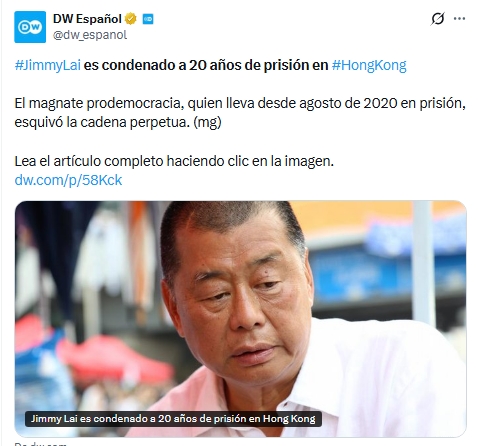Image resolution: width=478 pixels, height=446 pixels.
Task: Click the blue DW affiliate badge
Action: tap(148, 19)
